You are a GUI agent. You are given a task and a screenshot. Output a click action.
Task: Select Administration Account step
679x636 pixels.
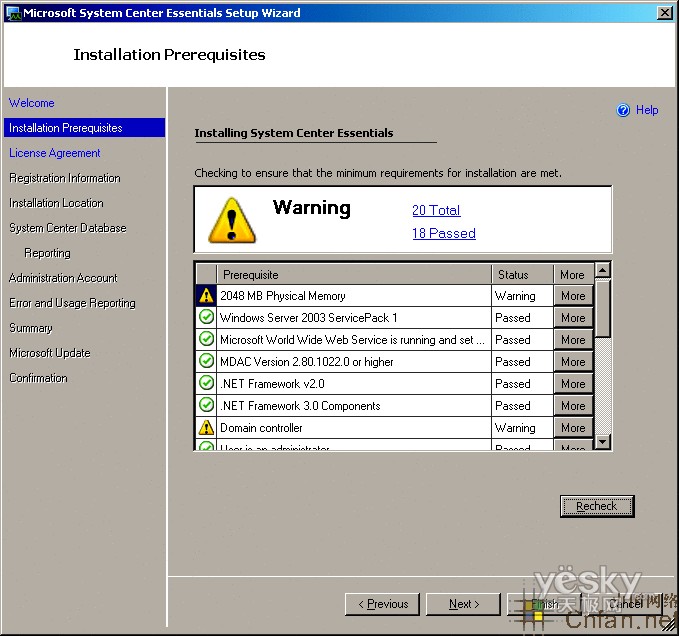(63, 278)
